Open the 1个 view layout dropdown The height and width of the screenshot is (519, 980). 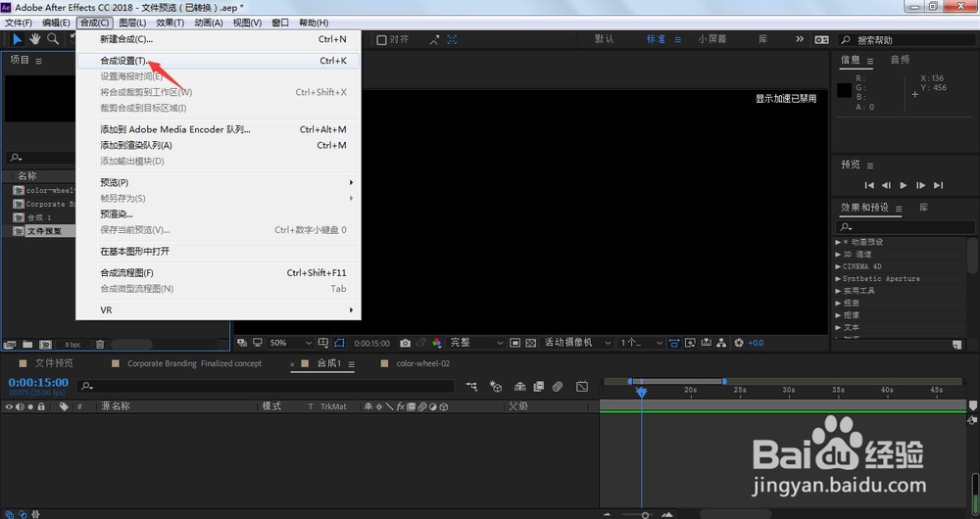click(x=641, y=343)
